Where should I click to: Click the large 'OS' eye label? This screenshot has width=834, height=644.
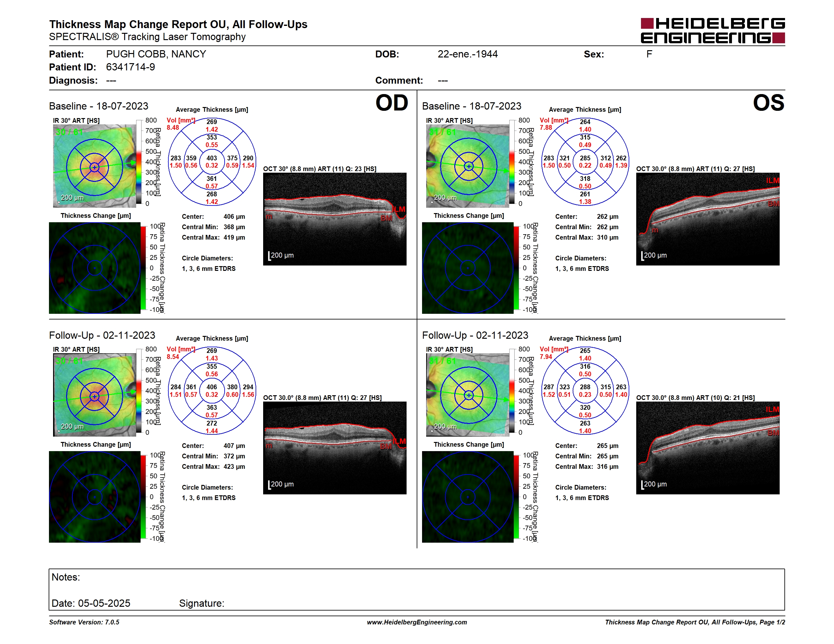pos(768,103)
